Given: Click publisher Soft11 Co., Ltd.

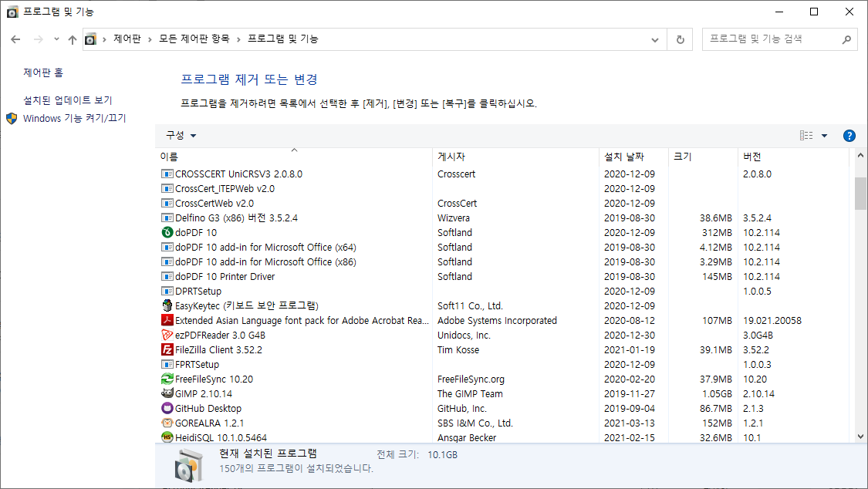Looking at the screenshot, I should [470, 306].
